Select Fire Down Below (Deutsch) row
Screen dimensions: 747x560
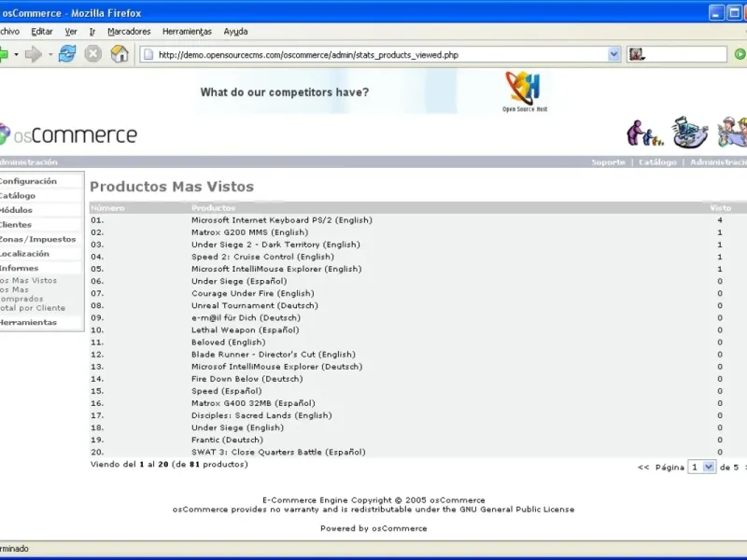417,379
